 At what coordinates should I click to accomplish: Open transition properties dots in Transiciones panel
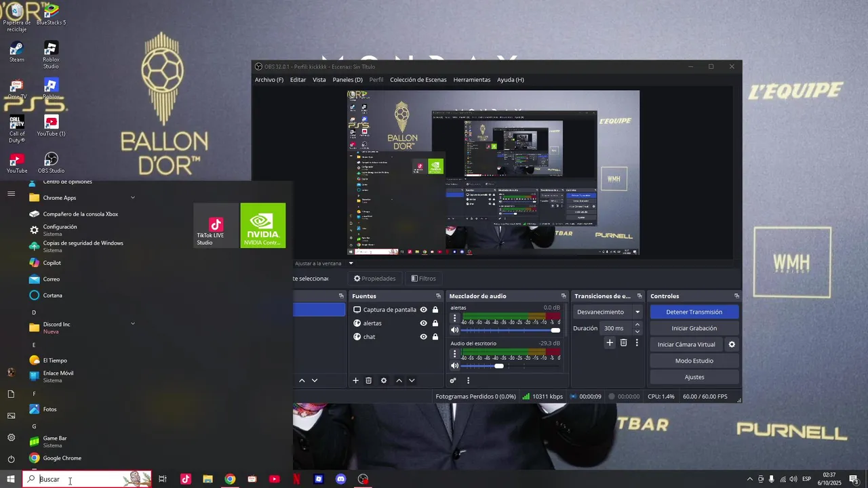pos(637,343)
